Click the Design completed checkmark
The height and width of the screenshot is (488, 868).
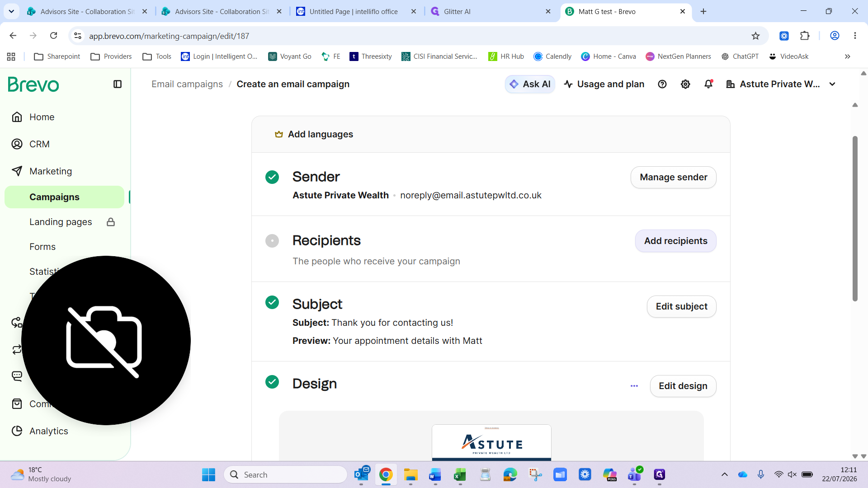pyautogui.click(x=272, y=382)
